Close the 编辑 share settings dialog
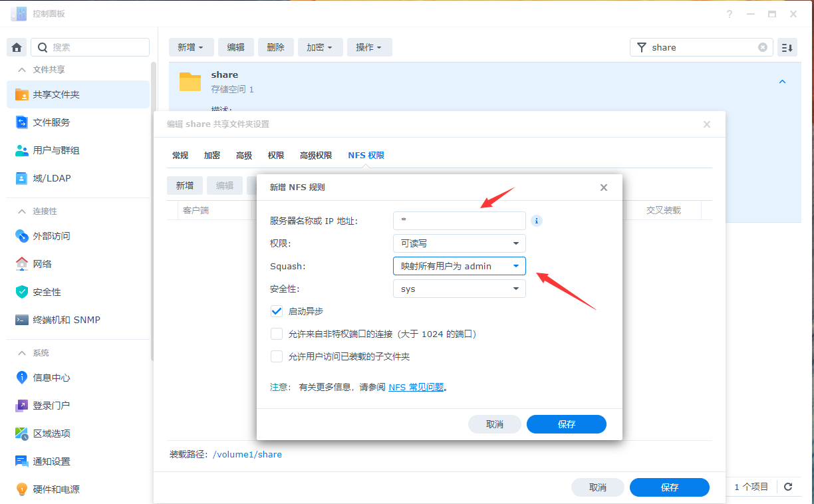Image resolution: width=814 pixels, height=504 pixels. point(707,124)
